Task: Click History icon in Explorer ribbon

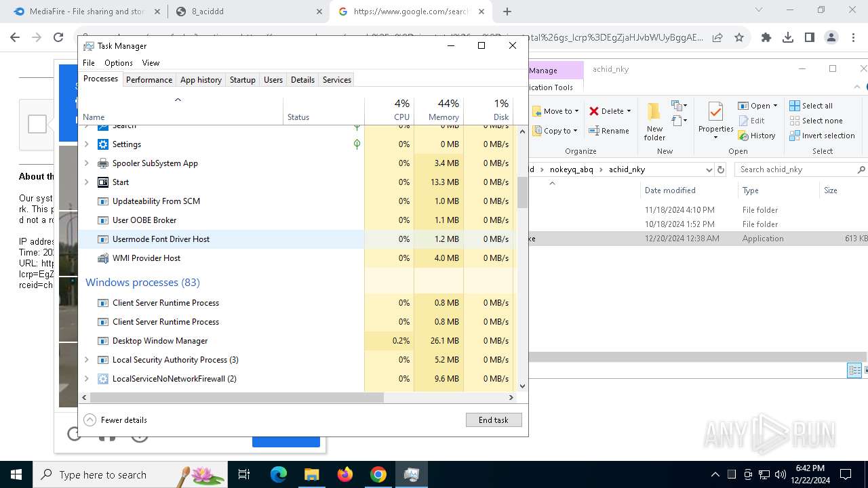Action: pyautogui.click(x=743, y=136)
